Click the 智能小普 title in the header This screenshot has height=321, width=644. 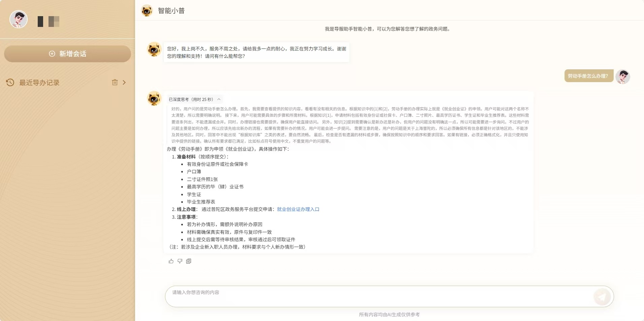tap(171, 11)
